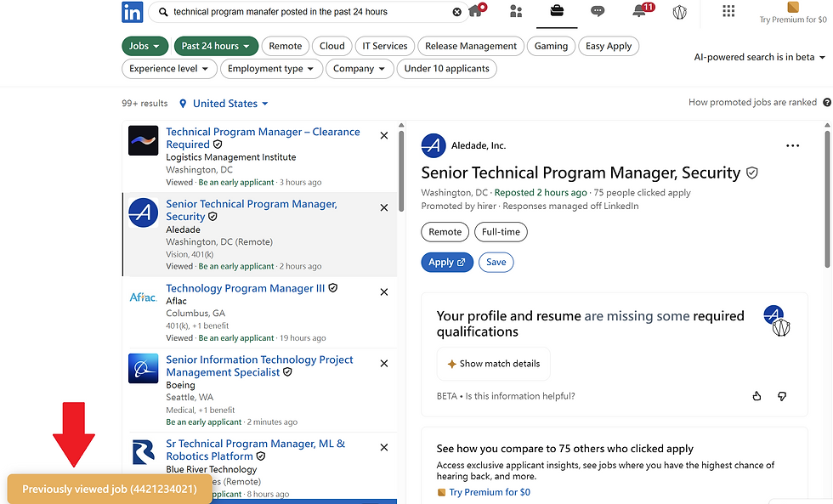Open the profile Me avatar
The image size is (833, 504).
(x=679, y=12)
